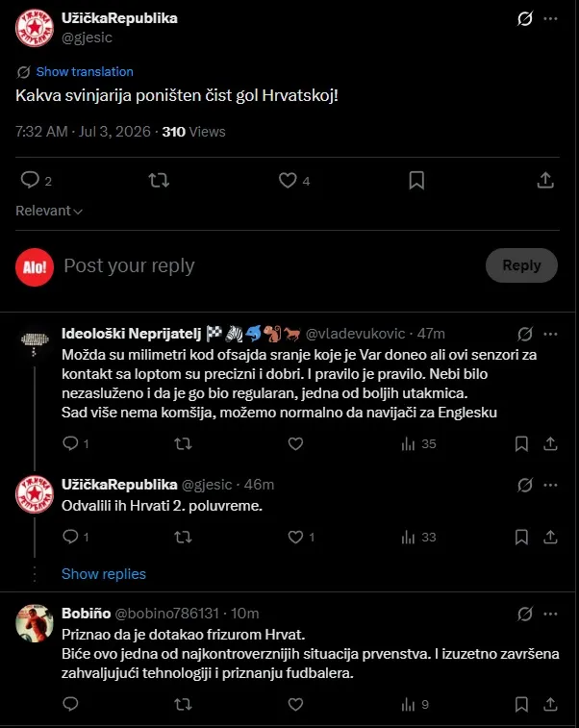
Task: Click the Grok icon on main post
Action: click(525, 19)
